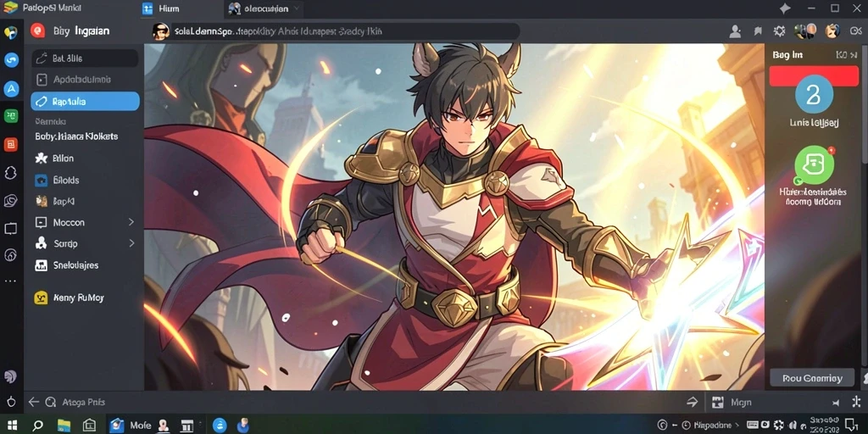Click the search icon beside "Atega Pnis"
868x434 pixels.
(50, 403)
